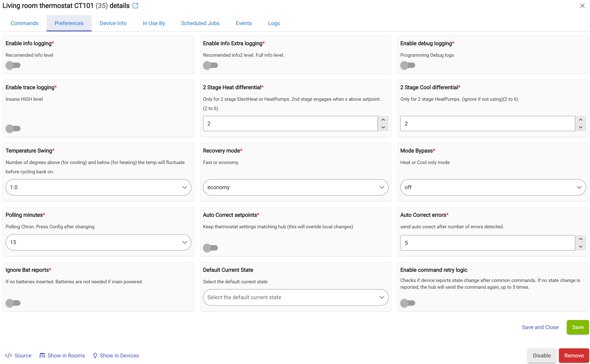The height and width of the screenshot is (364, 590).
Task: Open the Scheduled Jobs tab
Action: (200, 23)
